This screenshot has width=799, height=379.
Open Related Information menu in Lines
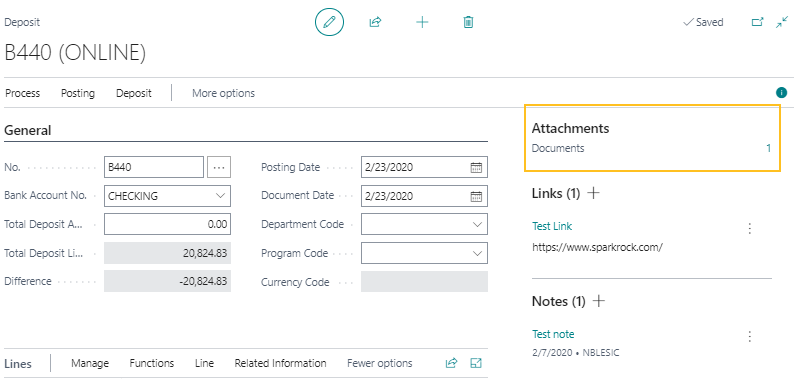point(280,363)
